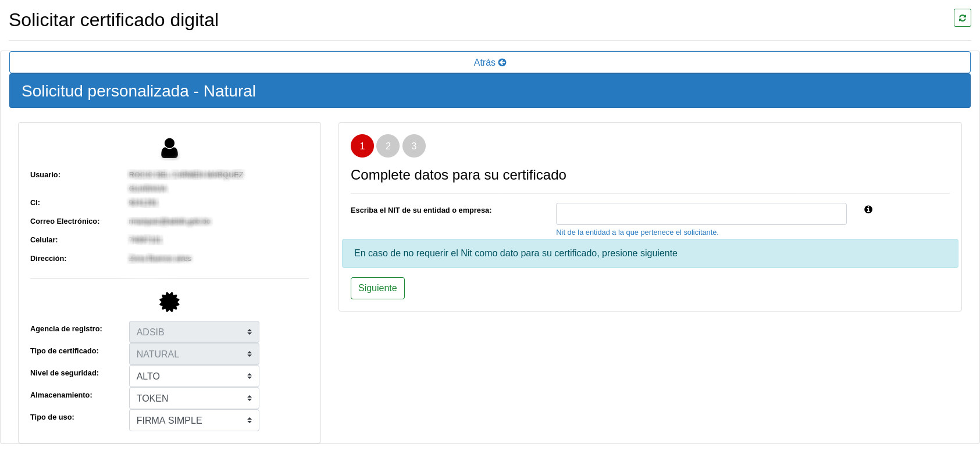Click the certificate seal badge icon
The height and width of the screenshot is (476, 980).
pyautogui.click(x=169, y=302)
